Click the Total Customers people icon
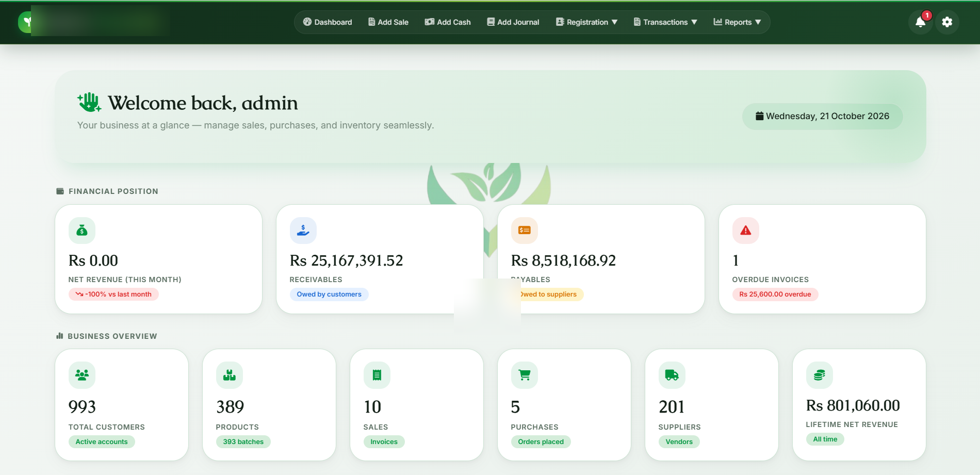Screen dimensions: 980x475 click(82, 375)
